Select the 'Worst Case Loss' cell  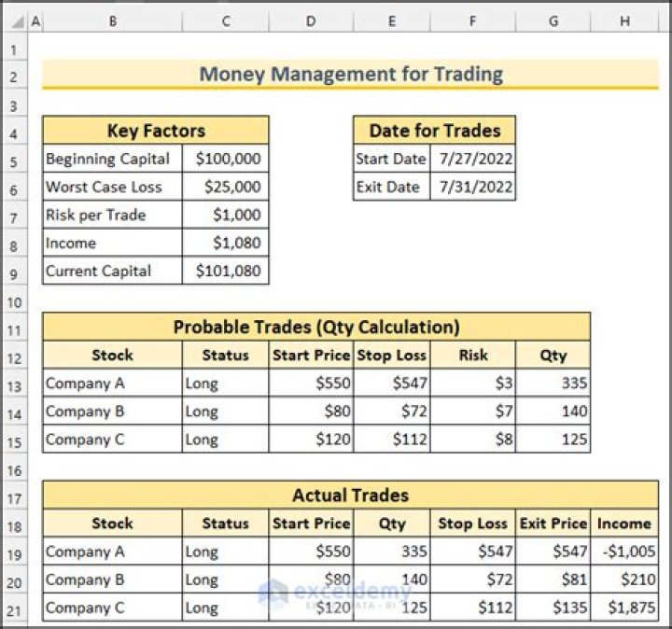pos(113,187)
